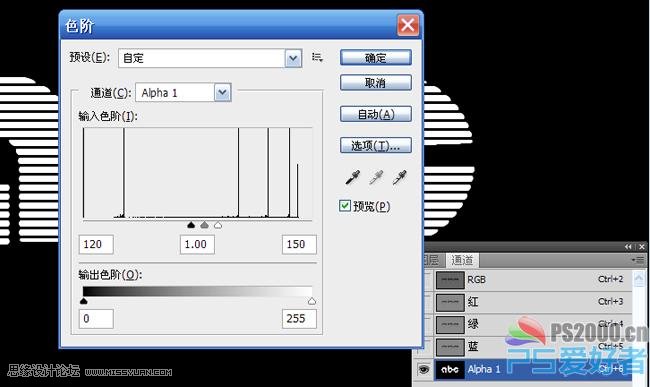This screenshot has width=650, height=387.
Task: Click the Alpha 1 channel name text
Action: [484, 369]
